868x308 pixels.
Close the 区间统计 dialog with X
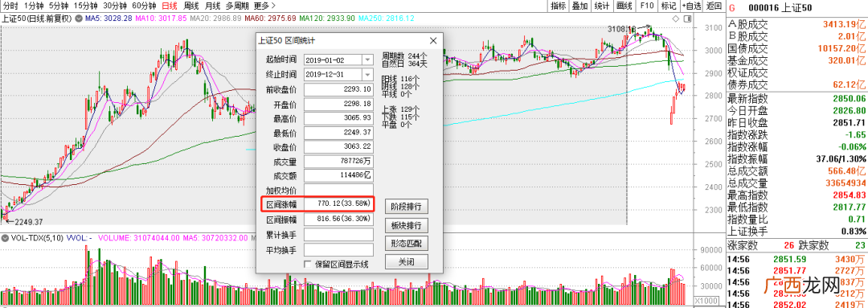[433, 40]
